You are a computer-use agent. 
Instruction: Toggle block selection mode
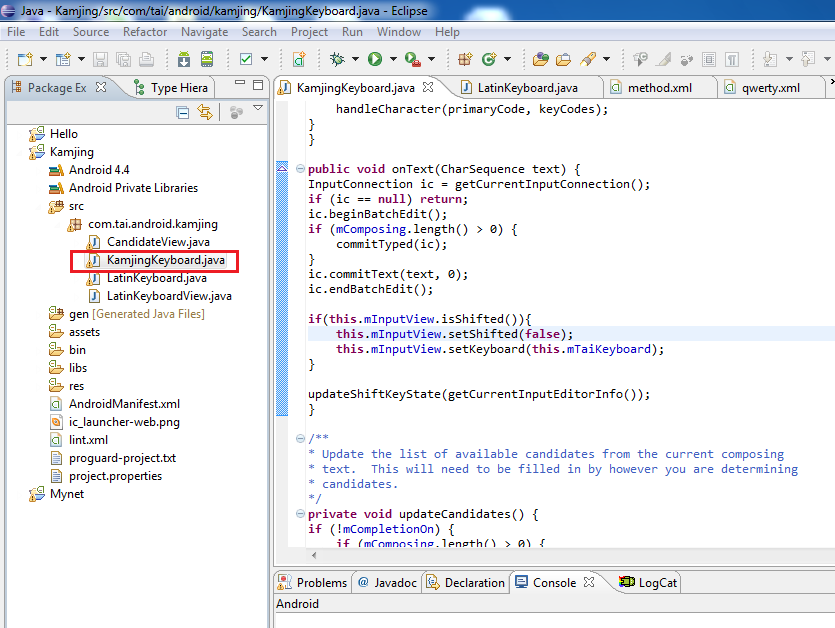709,59
